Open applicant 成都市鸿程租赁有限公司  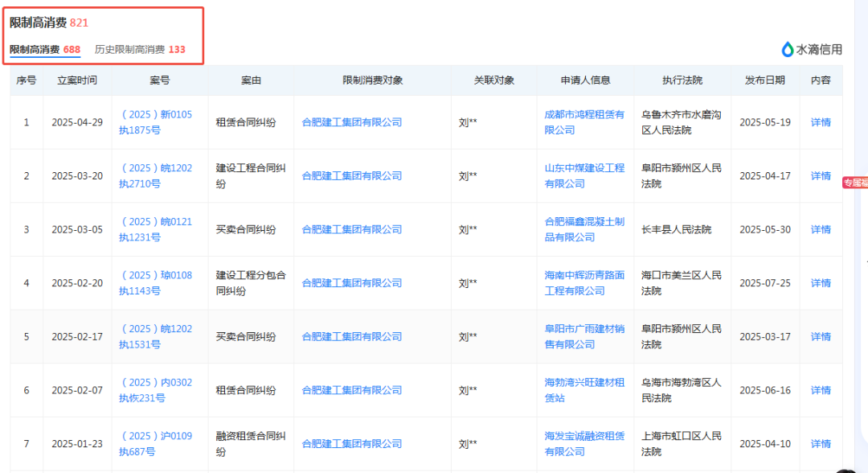[x=584, y=121]
